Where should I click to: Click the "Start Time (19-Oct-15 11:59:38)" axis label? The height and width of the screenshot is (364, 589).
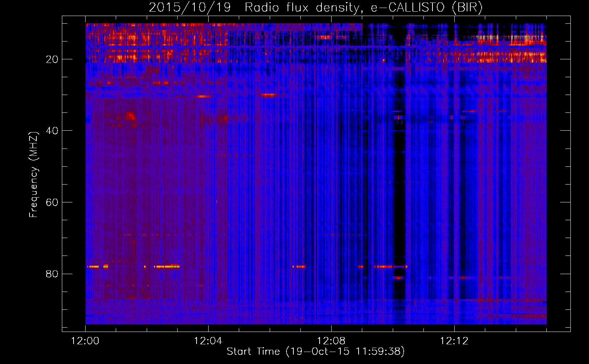click(x=316, y=352)
